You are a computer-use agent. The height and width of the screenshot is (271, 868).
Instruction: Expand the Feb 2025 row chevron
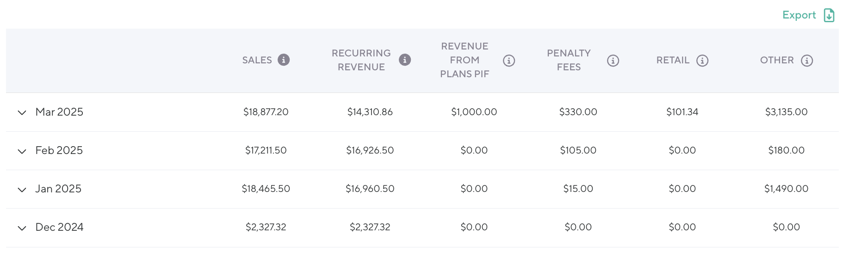coord(22,151)
